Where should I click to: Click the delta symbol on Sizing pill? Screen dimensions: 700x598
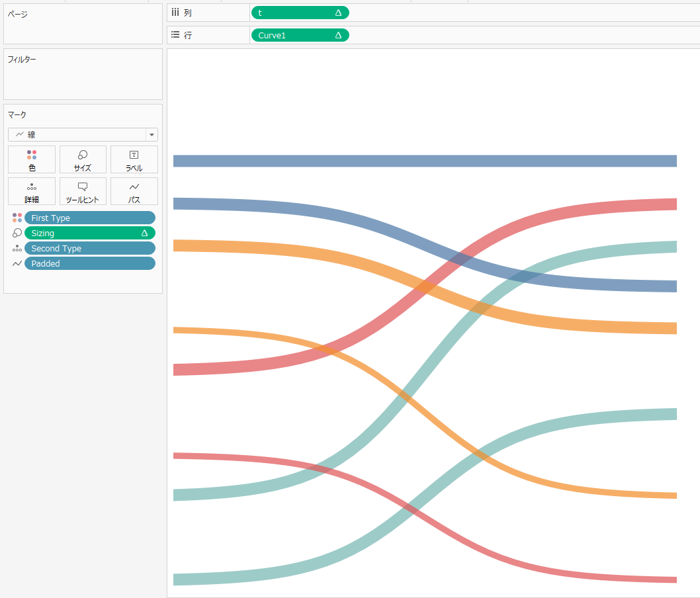pos(144,233)
